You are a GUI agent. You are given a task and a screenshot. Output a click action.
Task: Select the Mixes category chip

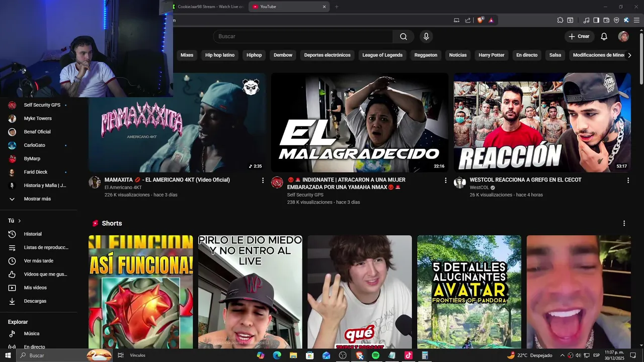coord(187,55)
